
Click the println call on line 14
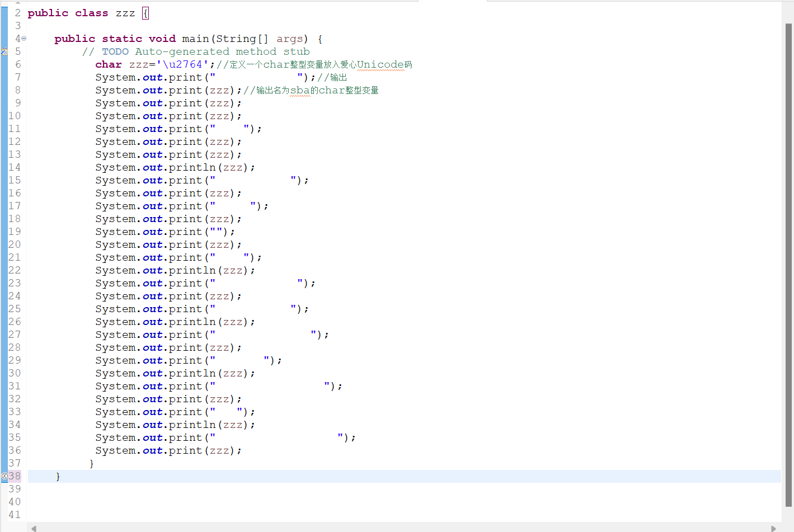[x=192, y=167]
